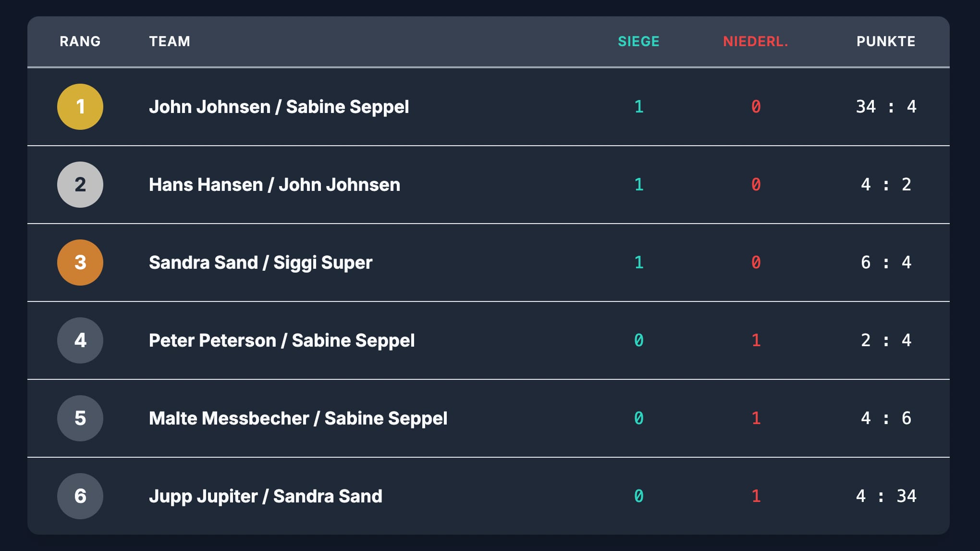Click the bronze rank 3 badge
980x551 pixels.
pos(80,263)
